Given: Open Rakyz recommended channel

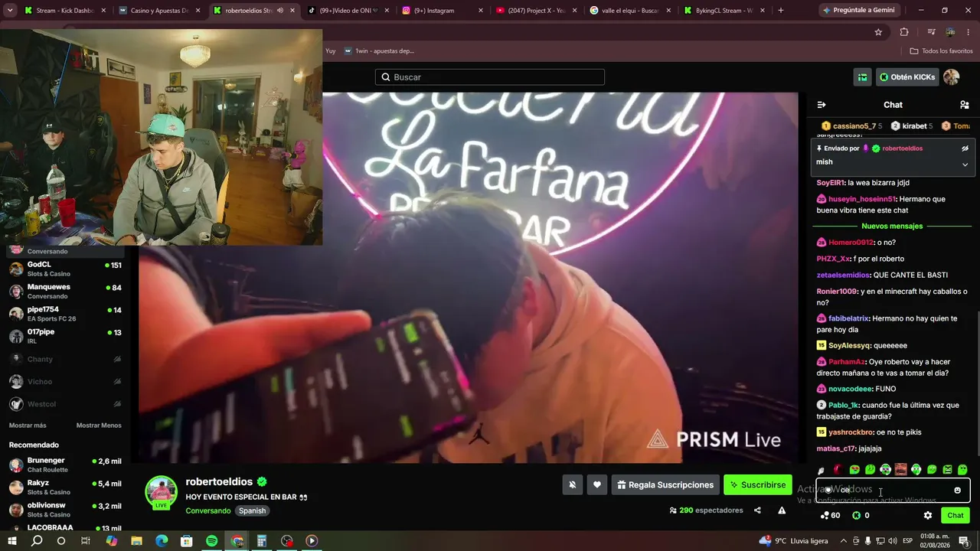Looking at the screenshot, I should point(65,487).
